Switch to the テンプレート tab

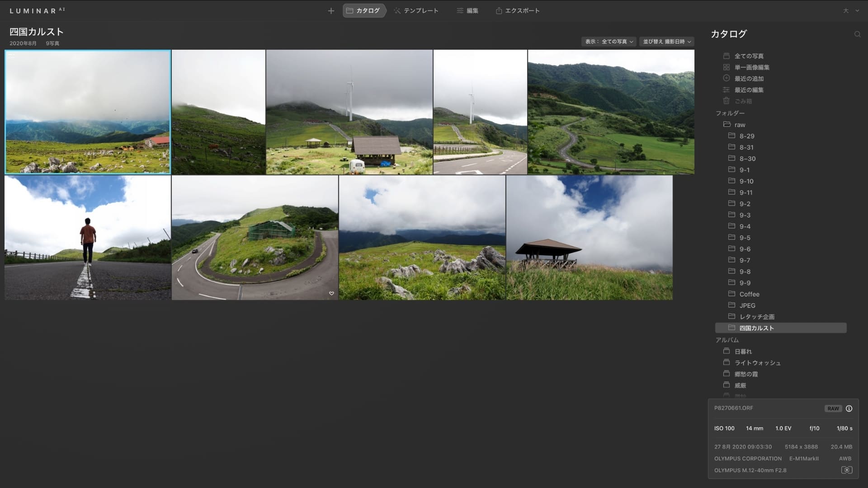tap(416, 11)
